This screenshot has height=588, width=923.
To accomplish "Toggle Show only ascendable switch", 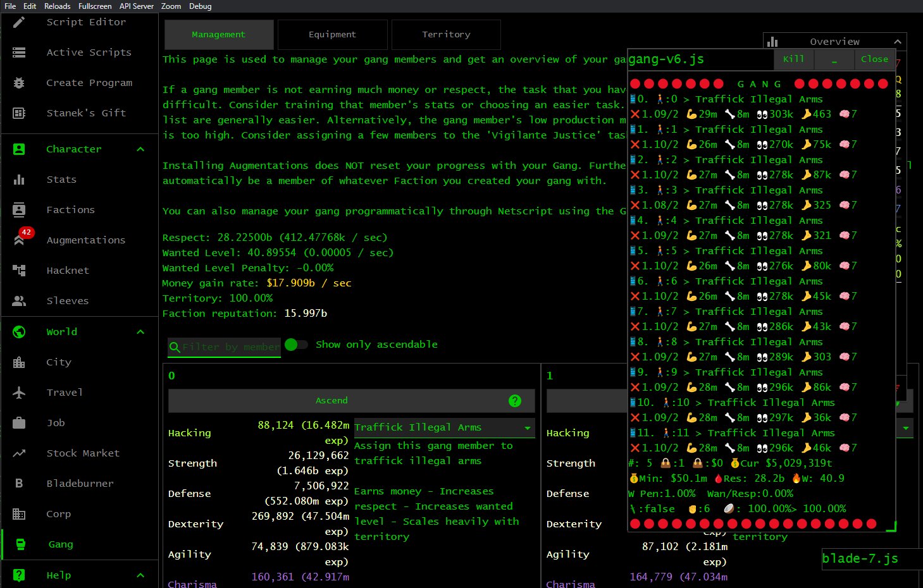I will coord(296,345).
